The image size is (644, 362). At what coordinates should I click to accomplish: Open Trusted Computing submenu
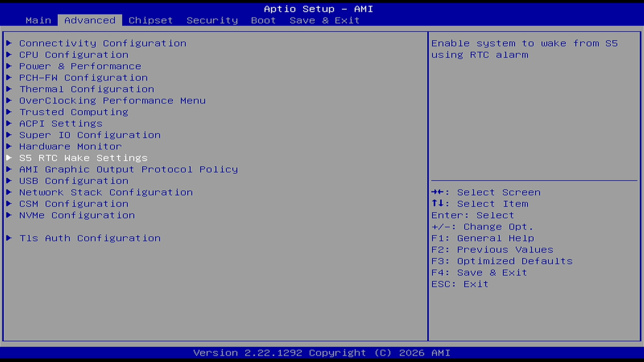point(74,112)
